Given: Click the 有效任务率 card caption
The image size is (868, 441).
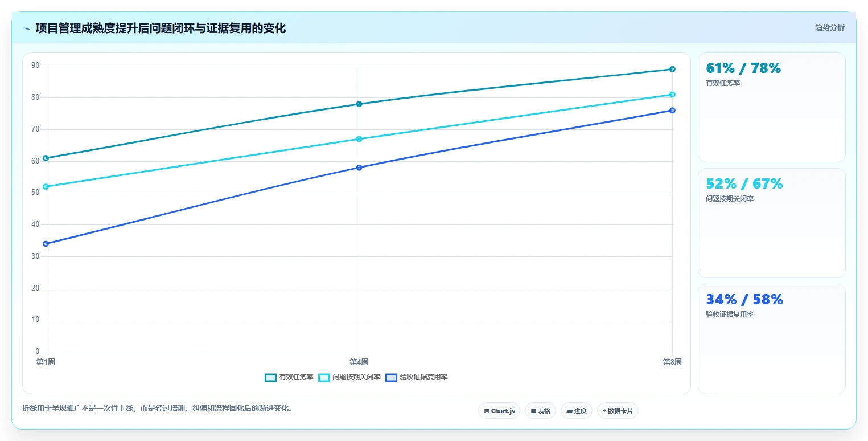Looking at the screenshot, I should coord(723,83).
